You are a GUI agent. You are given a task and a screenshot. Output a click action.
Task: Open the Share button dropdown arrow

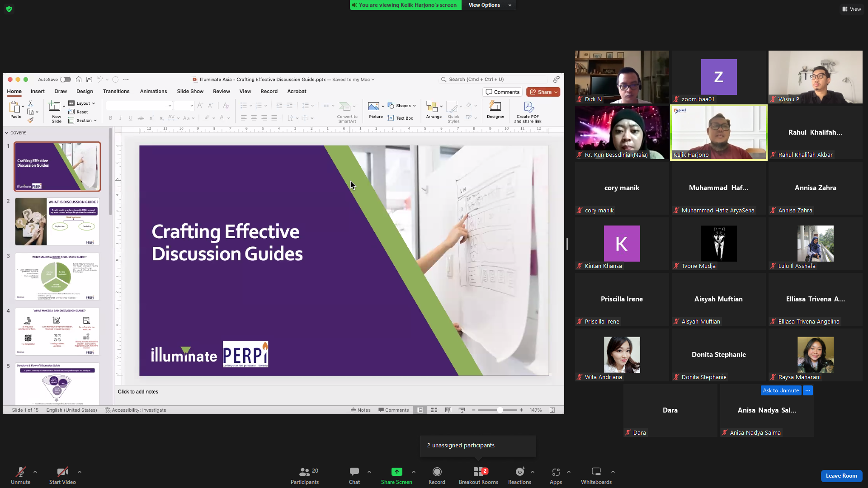pos(556,92)
